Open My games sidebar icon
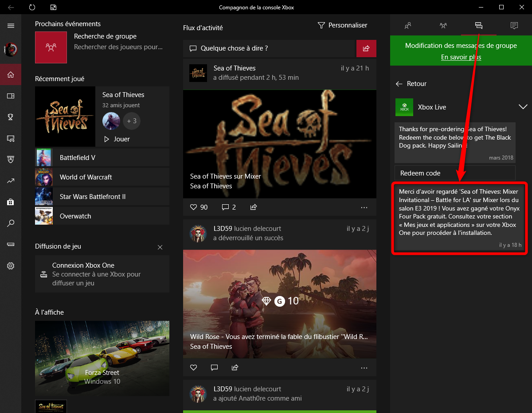 11,96
